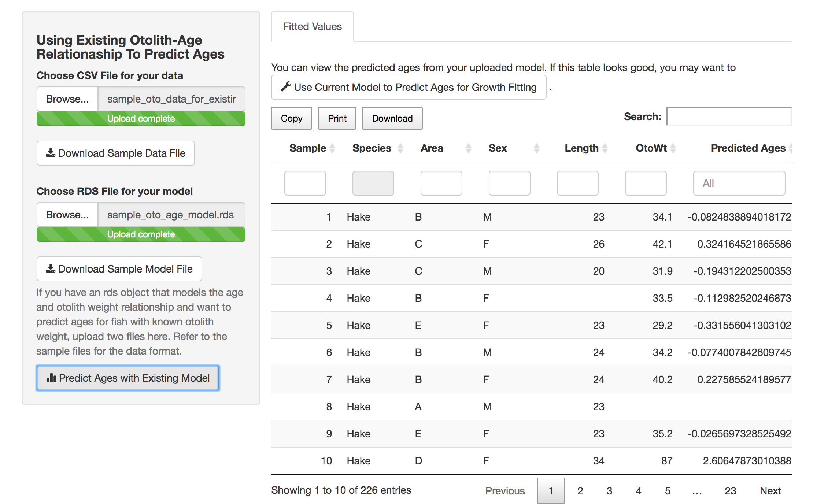This screenshot has height=504, width=828.
Task: Sort table by OtoWt column arrows
Action: click(x=673, y=148)
